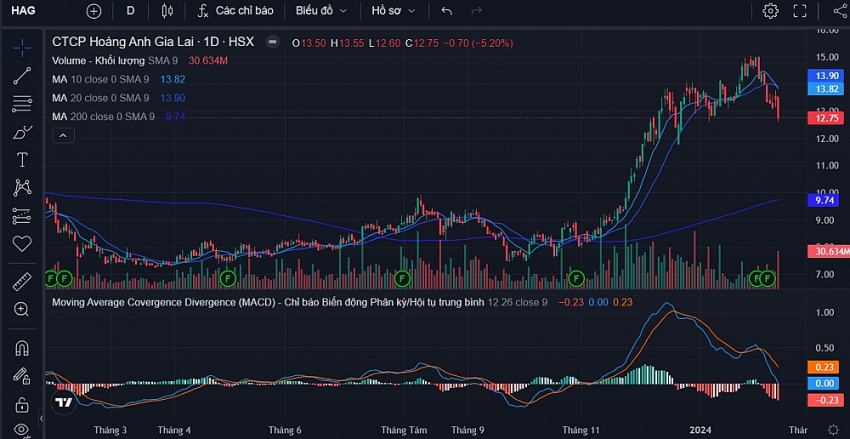Open the Fibonacci retracement tools
Image resolution: width=850 pixels, height=439 pixels.
pos(22,104)
